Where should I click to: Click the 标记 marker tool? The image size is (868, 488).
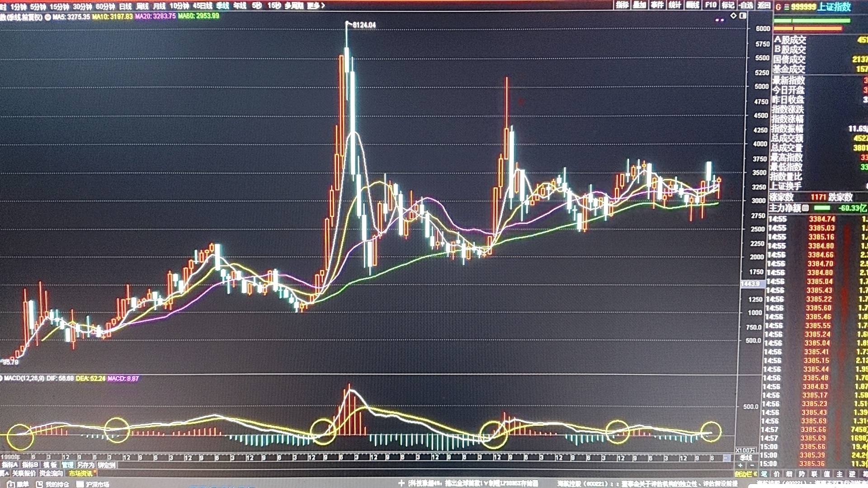[x=728, y=5]
